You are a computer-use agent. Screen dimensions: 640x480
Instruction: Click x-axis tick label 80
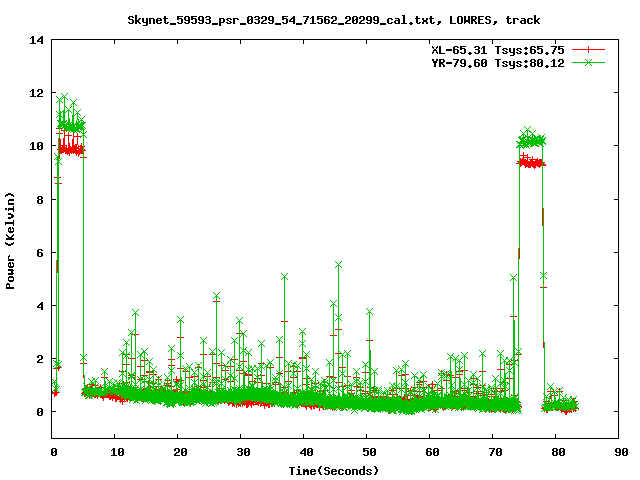click(558, 452)
